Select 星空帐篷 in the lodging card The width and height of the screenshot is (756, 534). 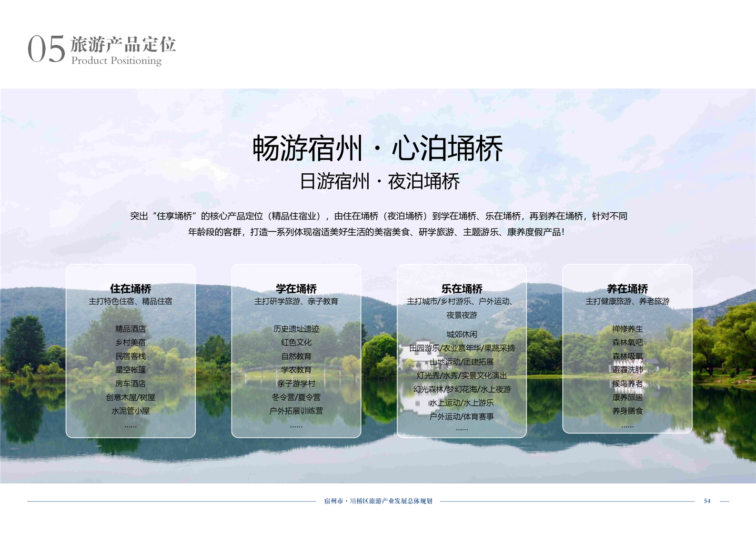coord(131,370)
